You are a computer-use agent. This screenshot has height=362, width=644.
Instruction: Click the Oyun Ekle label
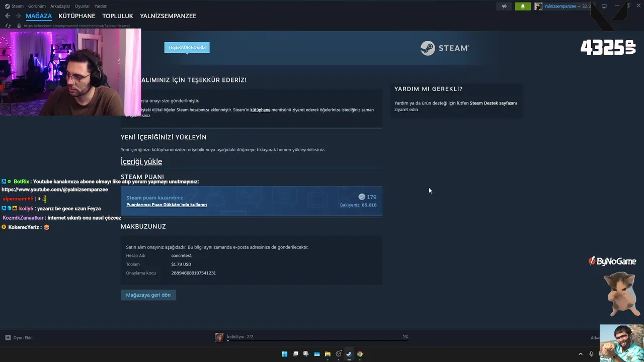(23, 338)
